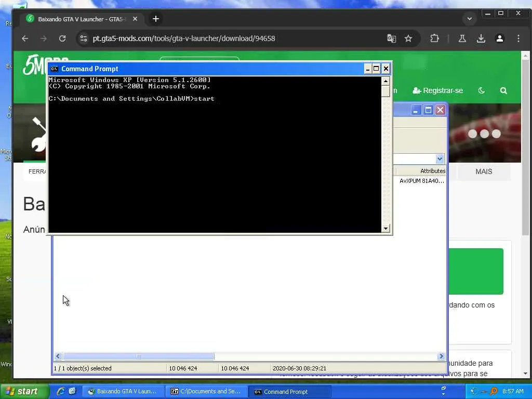This screenshot has height=399, width=532.
Task: Switch to 7-Zip C:\Documents taskbar button
Action: [x=207, y=392]
